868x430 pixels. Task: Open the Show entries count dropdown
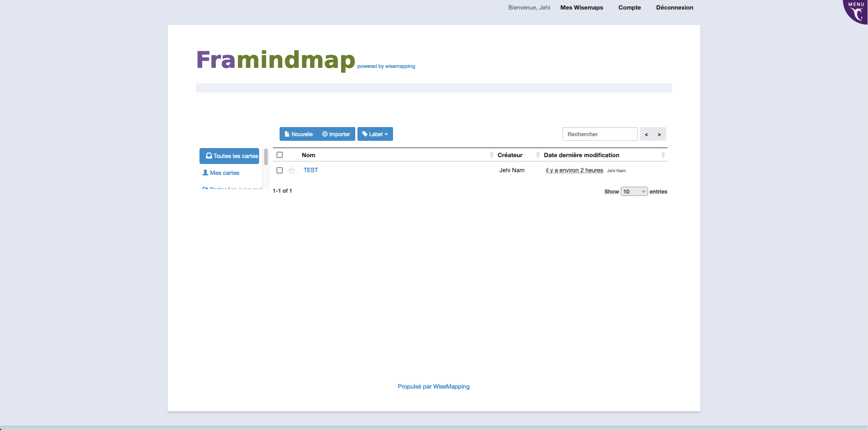[634, 191]
